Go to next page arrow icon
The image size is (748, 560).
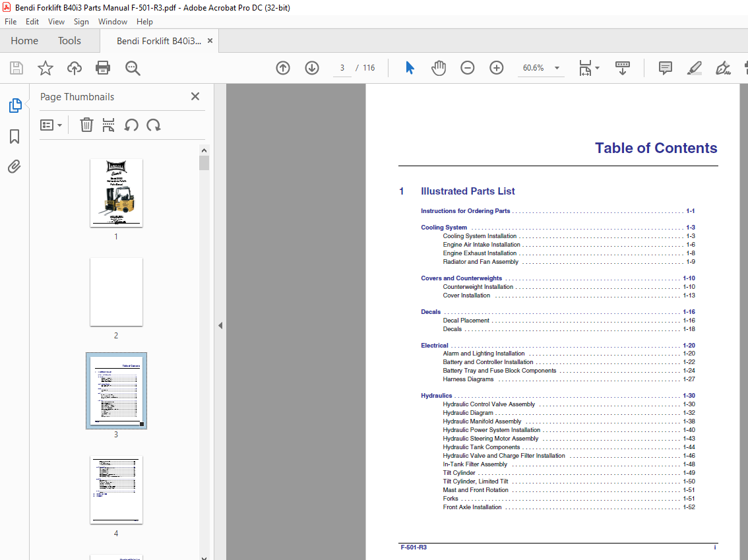click(312, 68)
